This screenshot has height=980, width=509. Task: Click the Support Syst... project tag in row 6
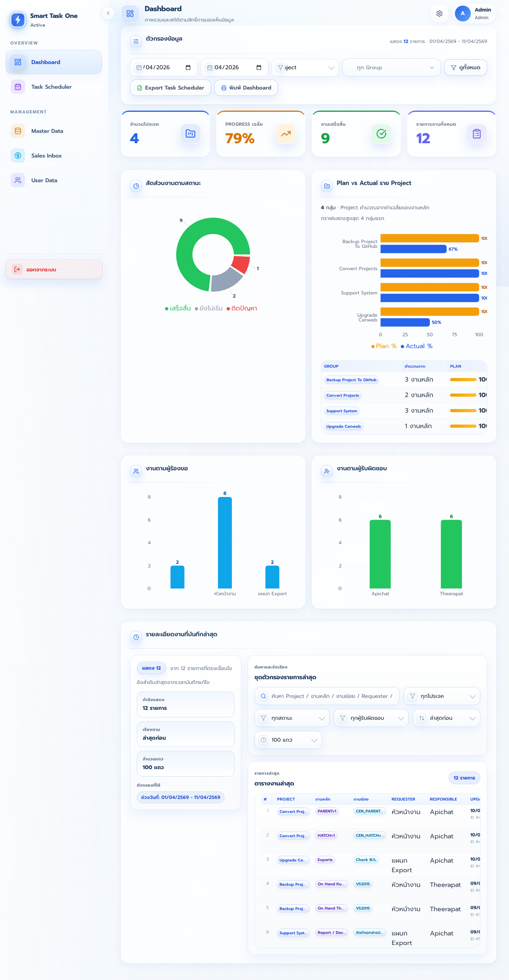point(293,933)
